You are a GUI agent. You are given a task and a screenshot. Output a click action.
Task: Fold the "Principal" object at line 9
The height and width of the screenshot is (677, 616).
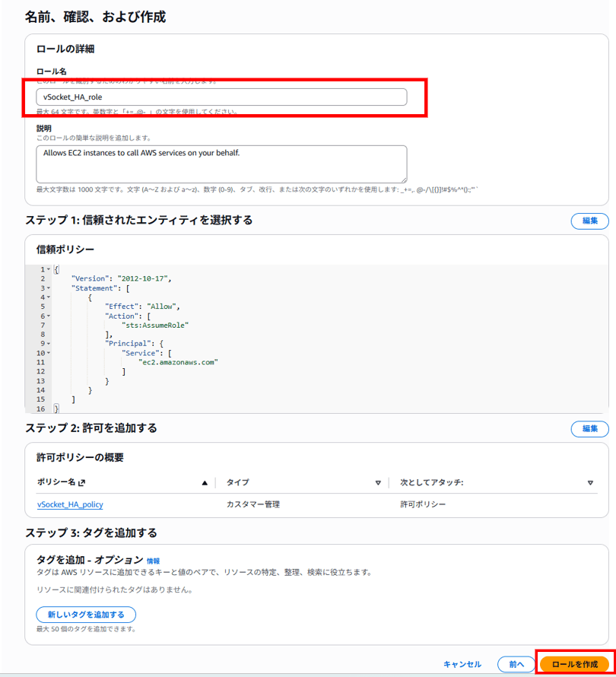coord(49,344)
